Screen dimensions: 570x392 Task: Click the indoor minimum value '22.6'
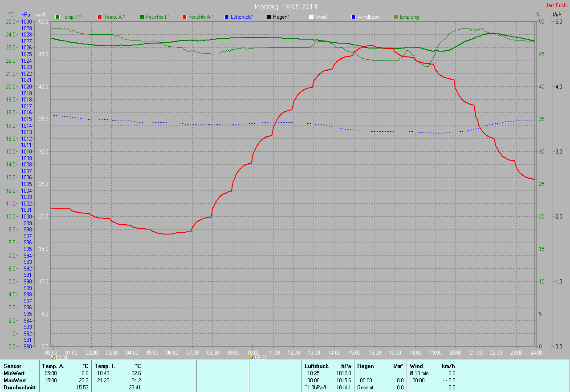(x=136, y=373)
